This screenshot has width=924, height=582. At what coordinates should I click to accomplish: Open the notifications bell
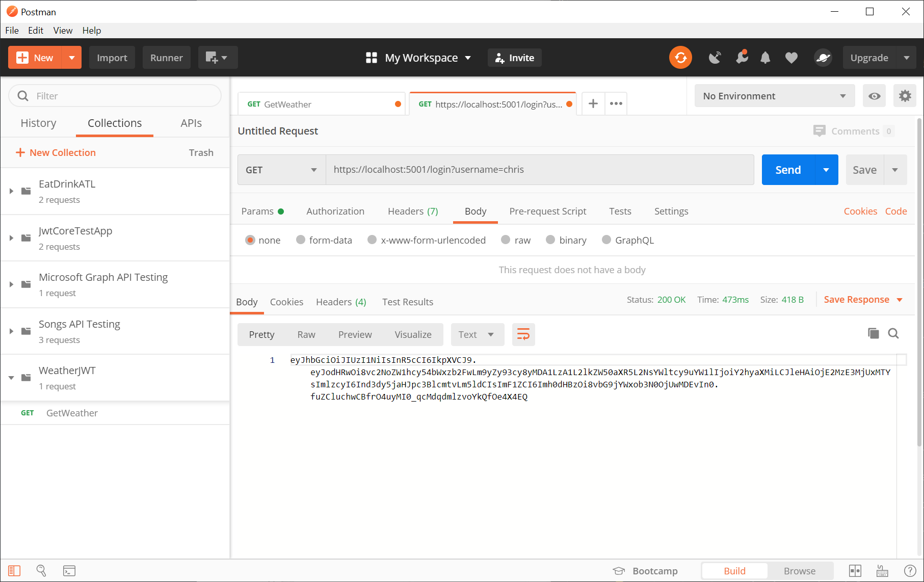(x=765, y=58)
